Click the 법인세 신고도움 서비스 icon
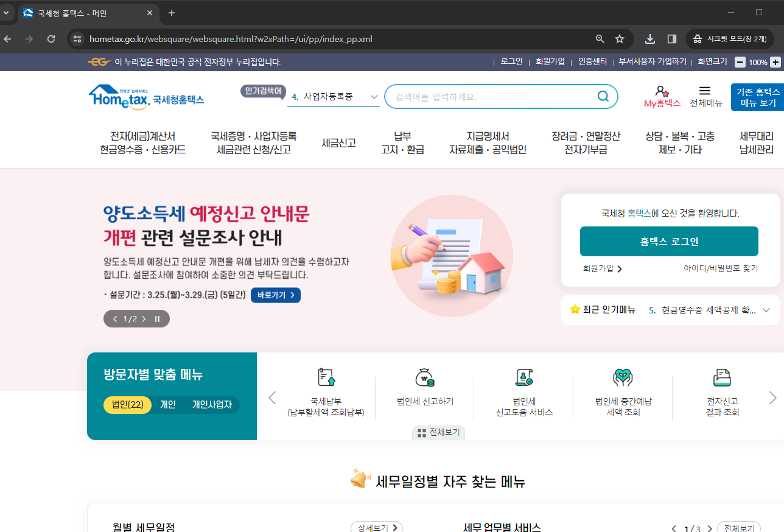784x532 pixels. point(524,390)
